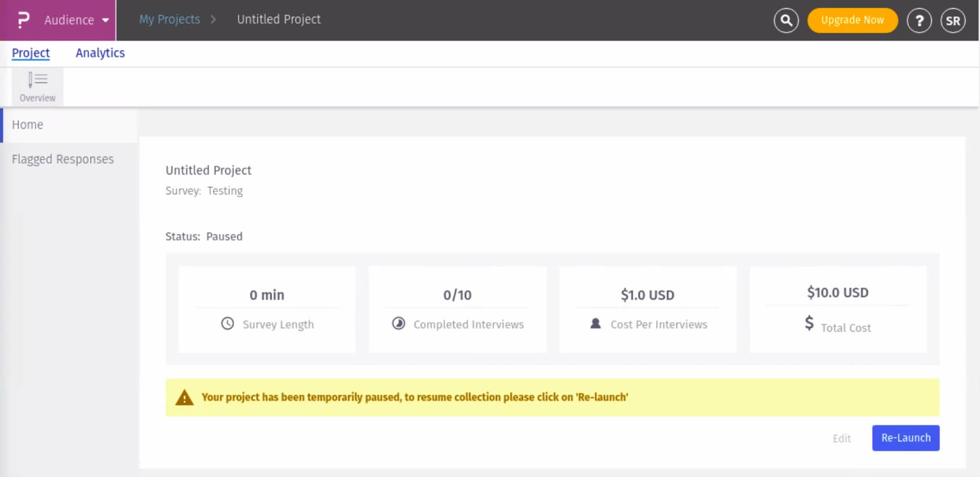Select Home in the left sidebar

pyautogui.click(x=28, y=125)
